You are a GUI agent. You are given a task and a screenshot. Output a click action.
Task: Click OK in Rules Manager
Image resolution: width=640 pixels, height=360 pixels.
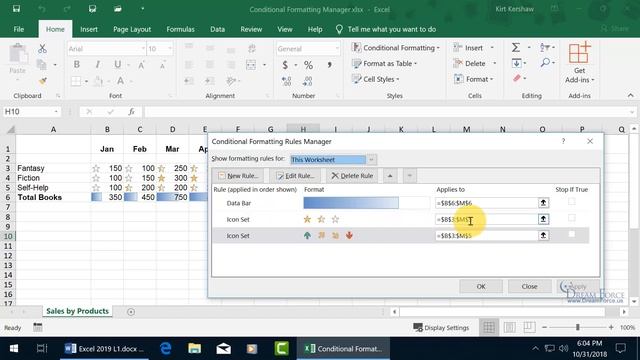481,287
